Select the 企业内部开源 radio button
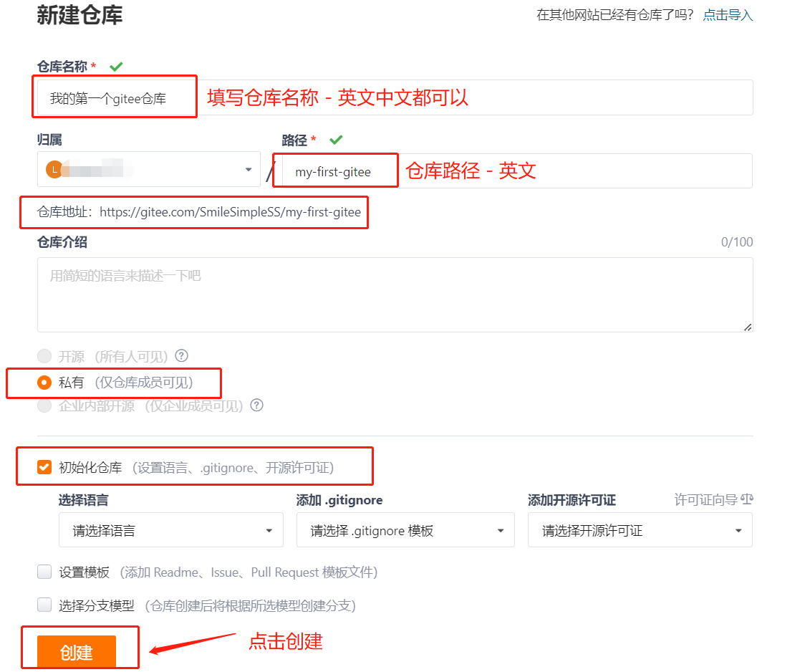The image size is (800, 672). point(44,405)
